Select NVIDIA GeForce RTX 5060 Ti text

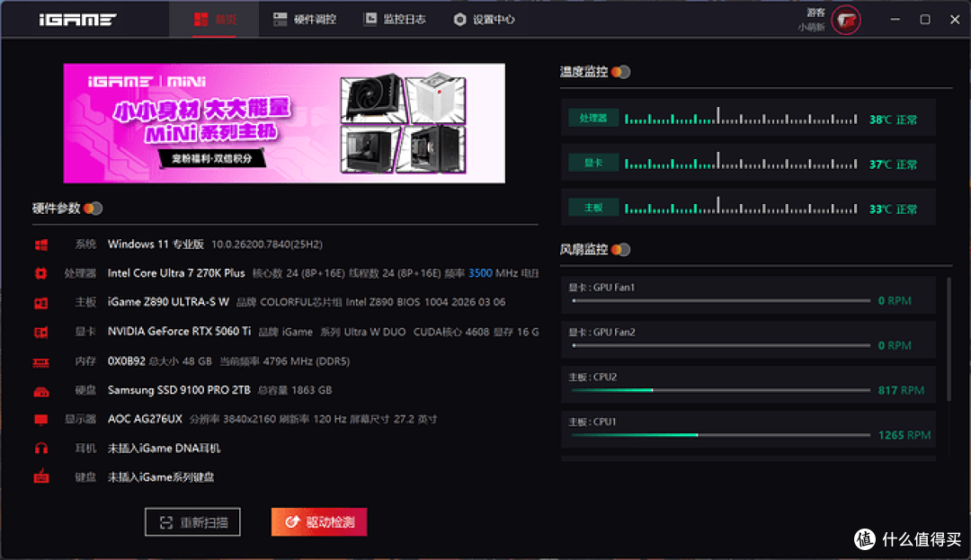[x=179, y=331]
